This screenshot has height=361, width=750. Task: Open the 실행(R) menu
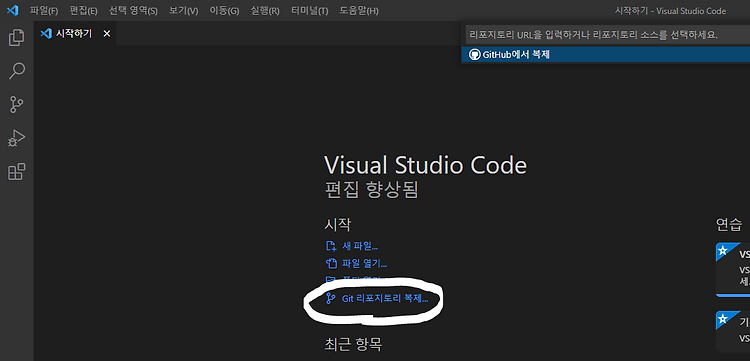pyautogui.click(x=265, y=11)
